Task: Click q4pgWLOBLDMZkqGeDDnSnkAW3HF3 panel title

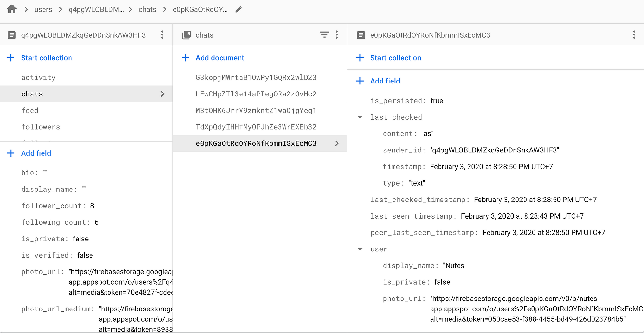Action: click(83, 35)
